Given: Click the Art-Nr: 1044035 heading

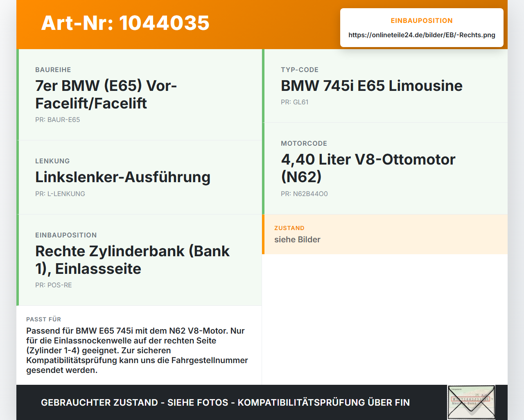Looking at the screenshot, I should (x=125, y=23).
